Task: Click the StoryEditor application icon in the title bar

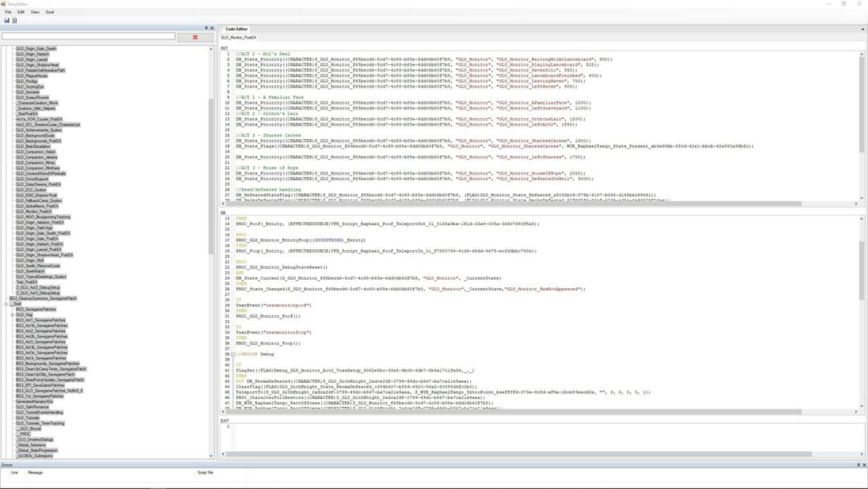Action: pyautogui.click(x=6, y=4)
